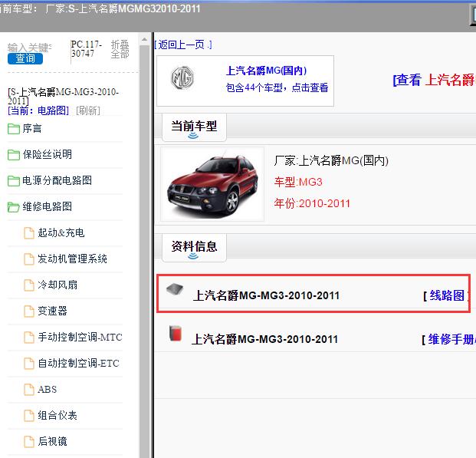The image size is (476, 458).
Task: Open the 组合仪表 document
Action: [57, 416]
